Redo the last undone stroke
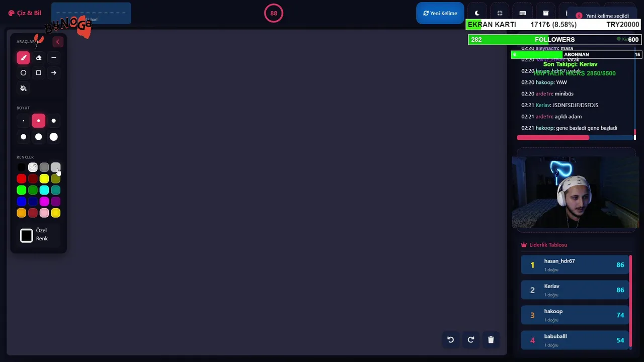The width and height of the screenshot is (644, 362). point(470,340)
